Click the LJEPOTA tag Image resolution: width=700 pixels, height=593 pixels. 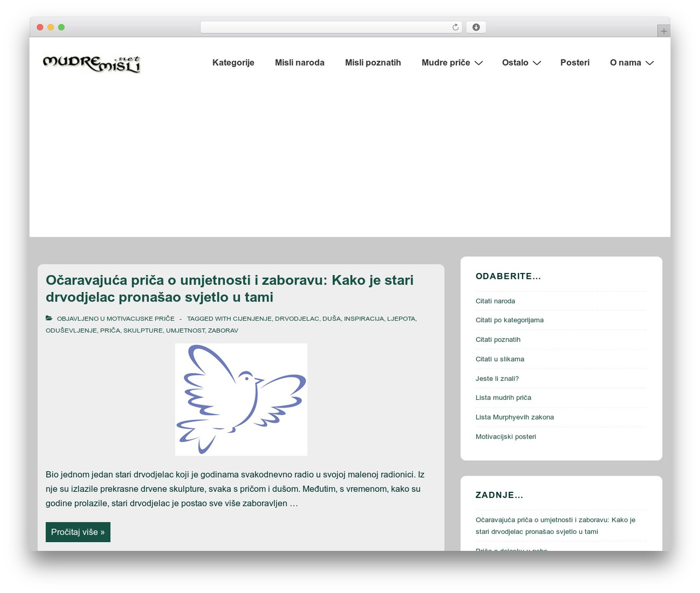(401, 318)
